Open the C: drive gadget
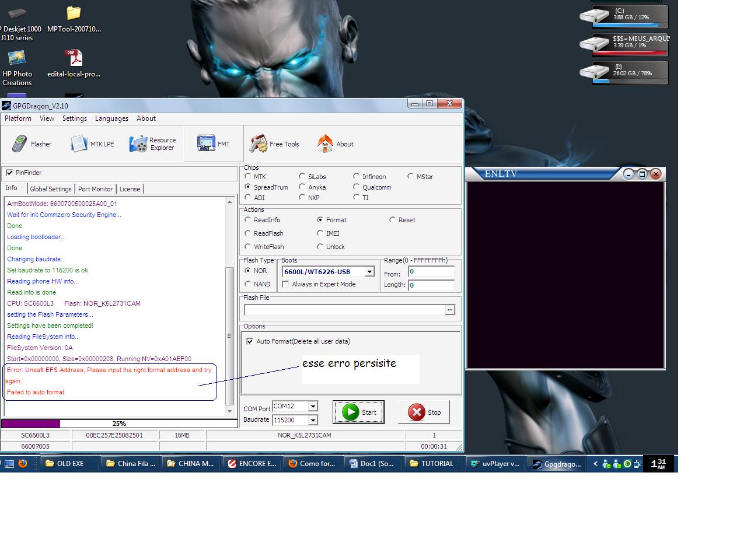 [x=624, y=16]
